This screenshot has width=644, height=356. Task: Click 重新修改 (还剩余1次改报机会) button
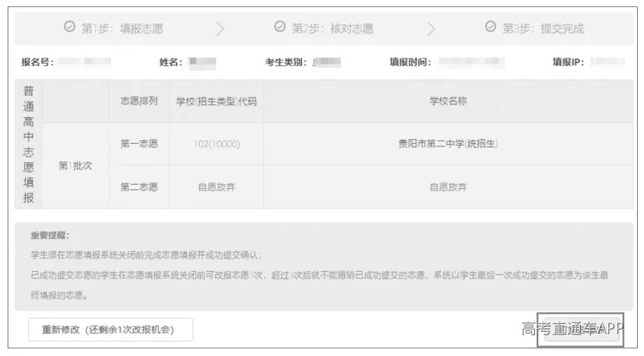110,330
